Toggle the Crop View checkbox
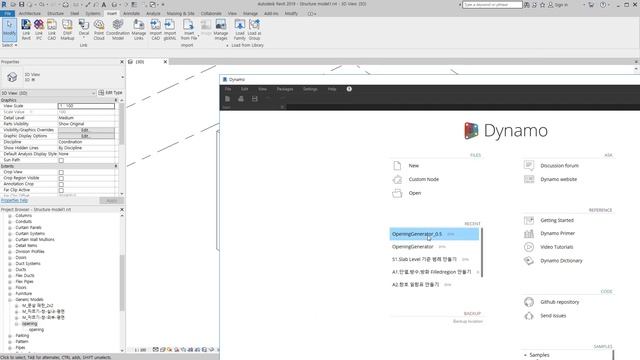Image resolution: width=640 pixels, height=360 pixels. 61,172
